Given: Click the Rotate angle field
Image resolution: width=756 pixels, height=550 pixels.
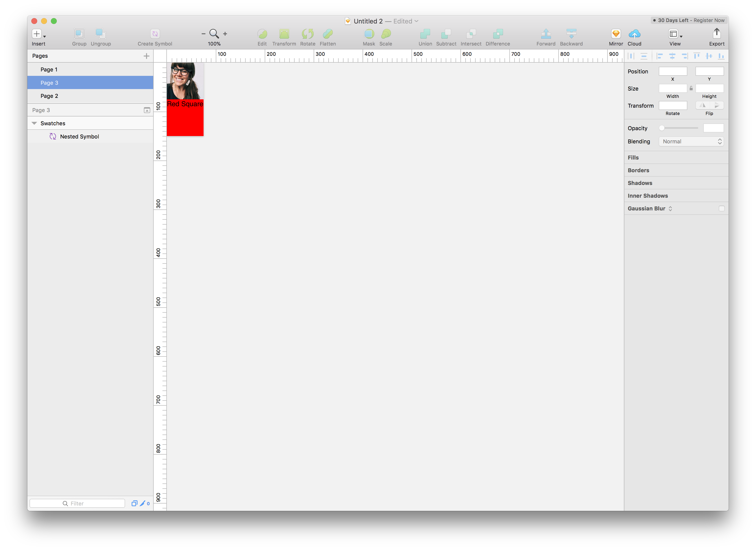Looking at the screenshot, I should click(673, 105).
